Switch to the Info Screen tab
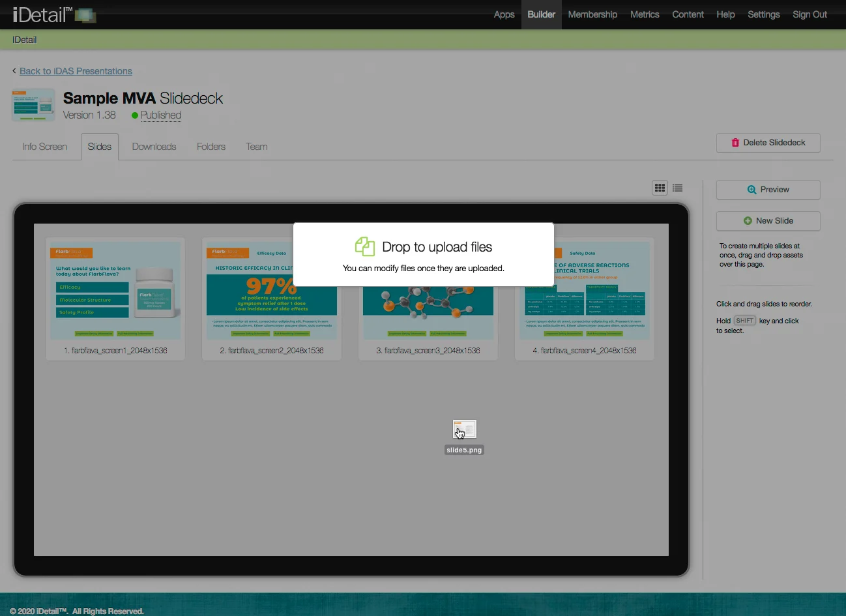The width and height of the screenshot is (846, 616). (45, 147)
